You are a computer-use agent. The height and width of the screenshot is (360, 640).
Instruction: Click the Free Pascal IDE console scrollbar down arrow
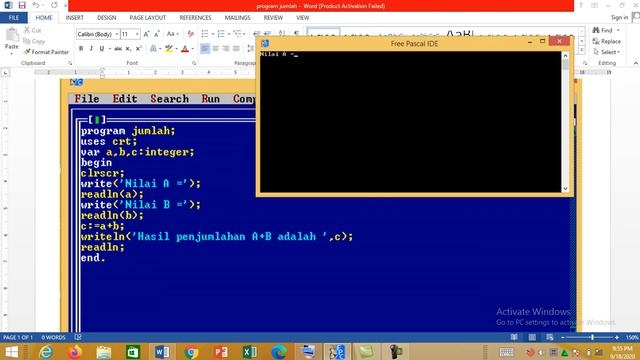(565, 189)
